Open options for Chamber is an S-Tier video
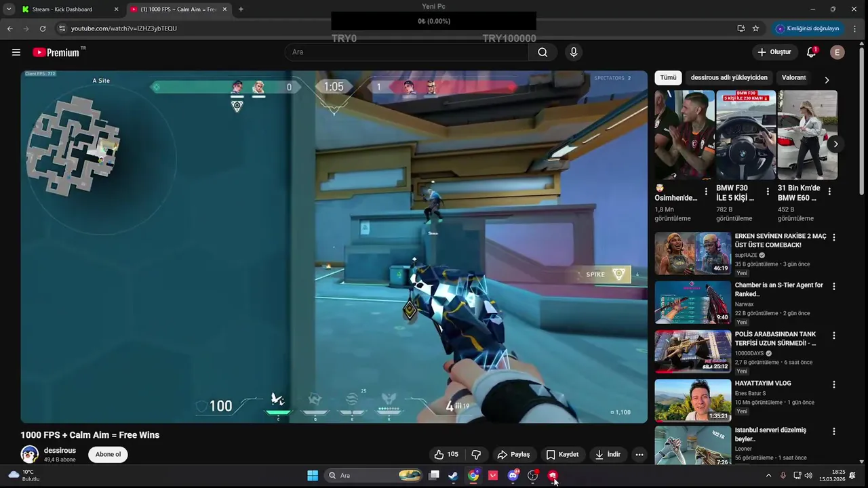The height and width of the screenshot is (488, 868). pyautogui.click(x=834, y=287)
